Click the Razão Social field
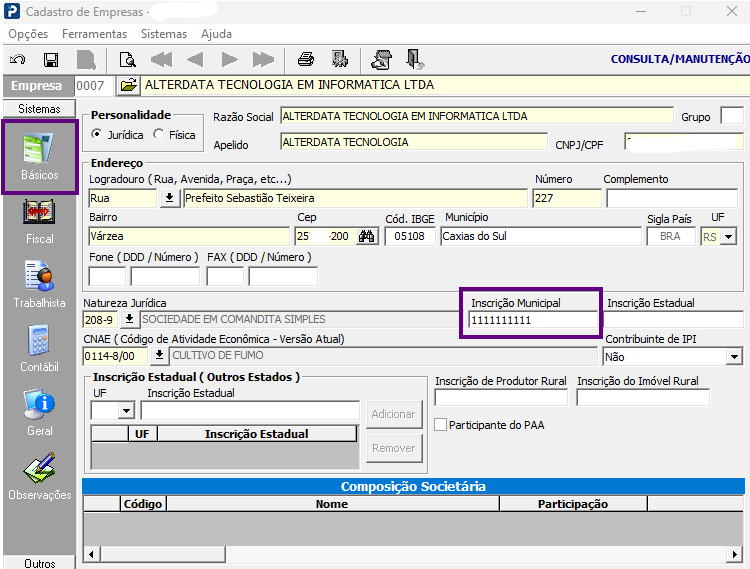Screen dimensions: 750x569 (477, 116)
